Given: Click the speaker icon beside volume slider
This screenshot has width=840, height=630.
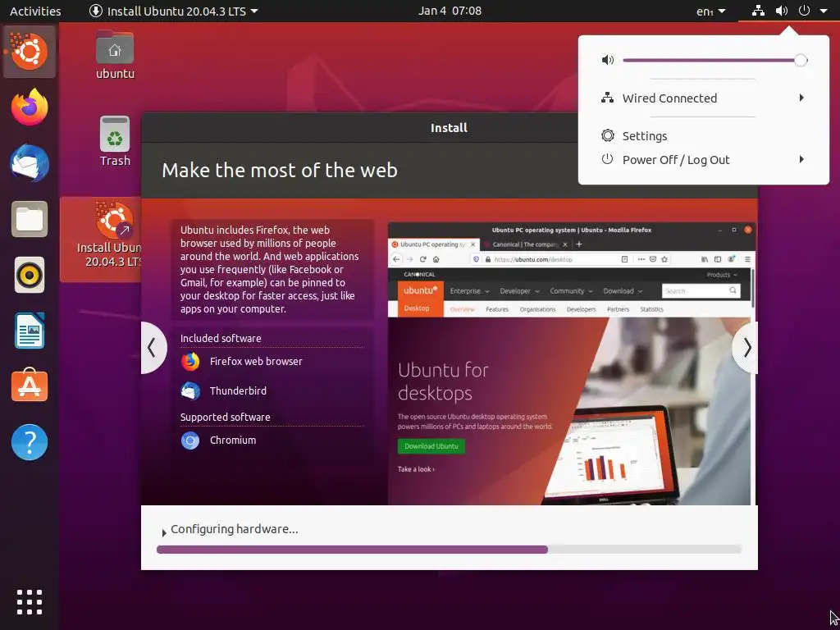Looking at the screenshot, I should pyautogui.click(x=608, y=60).
